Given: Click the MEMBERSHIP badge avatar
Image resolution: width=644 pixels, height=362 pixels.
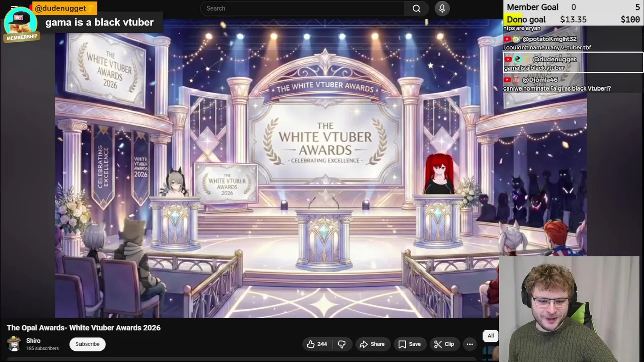Looking at the screenshot, I should point(21,24).
